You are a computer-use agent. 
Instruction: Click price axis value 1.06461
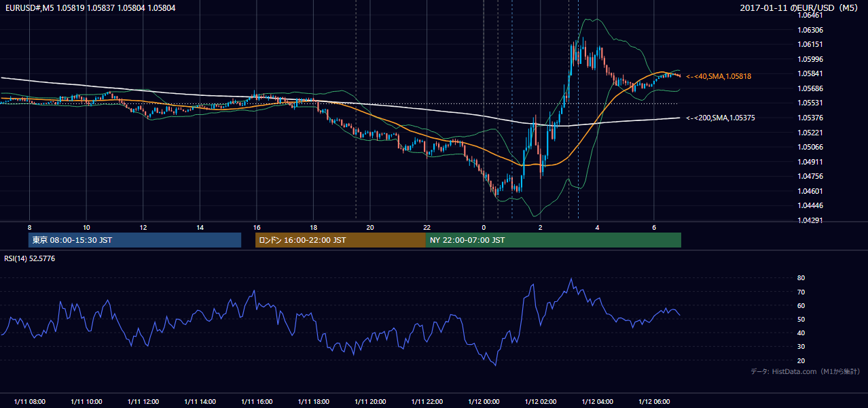click(x=809, y=15)
